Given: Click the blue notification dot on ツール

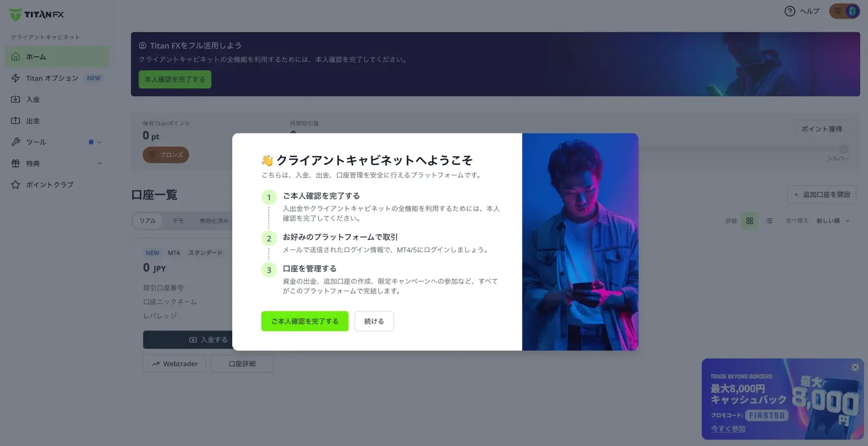Looking at the screenshot, I should (x=91, y=142).
